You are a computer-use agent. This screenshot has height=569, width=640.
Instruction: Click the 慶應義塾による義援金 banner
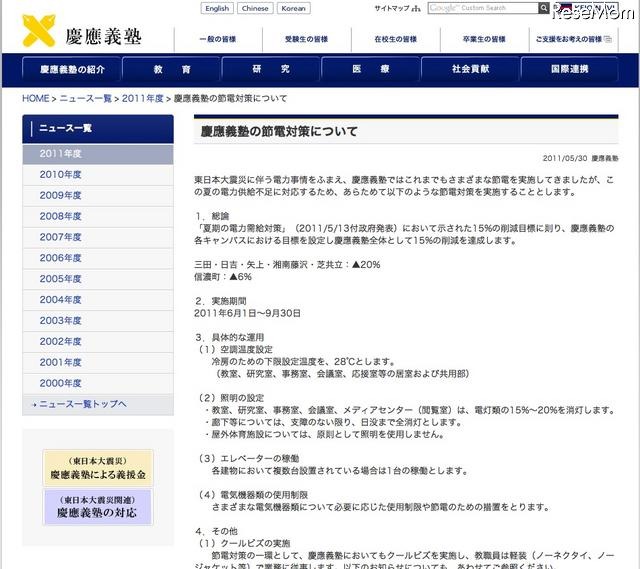pos(97,468)
